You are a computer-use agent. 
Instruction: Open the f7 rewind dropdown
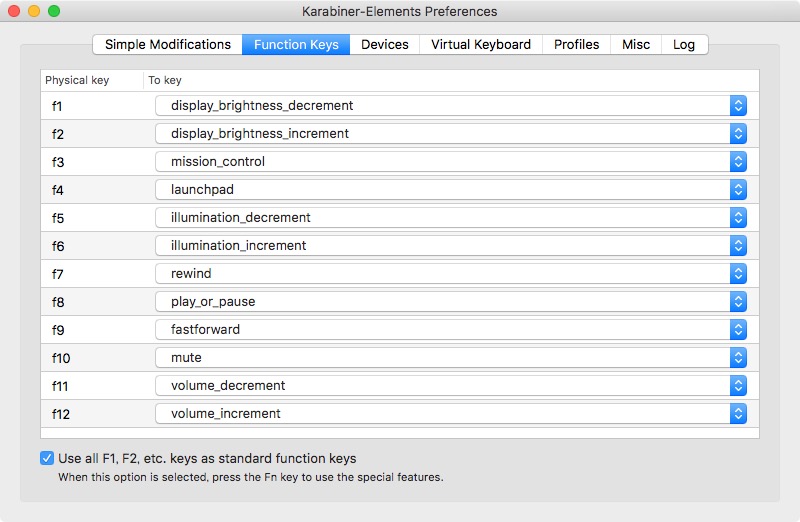[451, 274]
